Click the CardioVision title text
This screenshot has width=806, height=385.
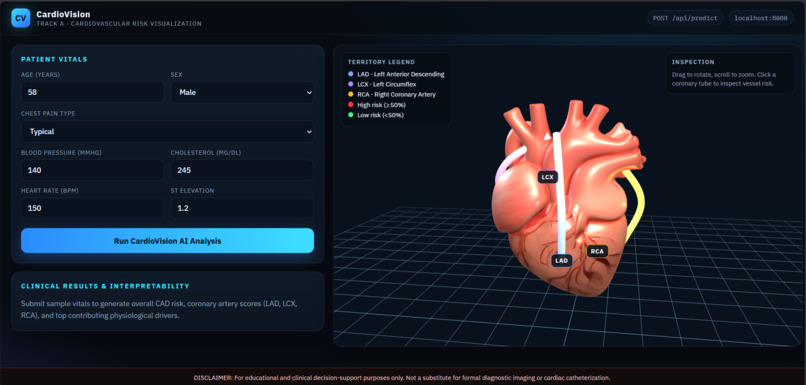(63, 14)
